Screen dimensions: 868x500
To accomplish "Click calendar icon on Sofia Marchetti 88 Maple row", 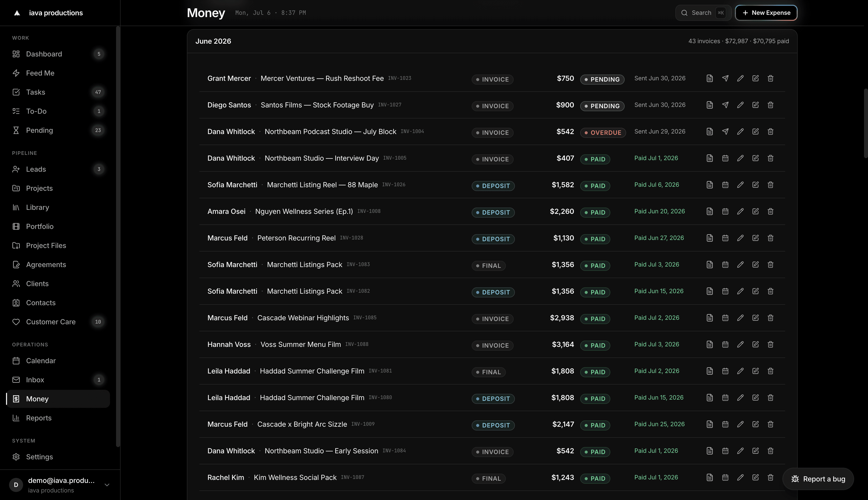I will [x=725, y=185].
